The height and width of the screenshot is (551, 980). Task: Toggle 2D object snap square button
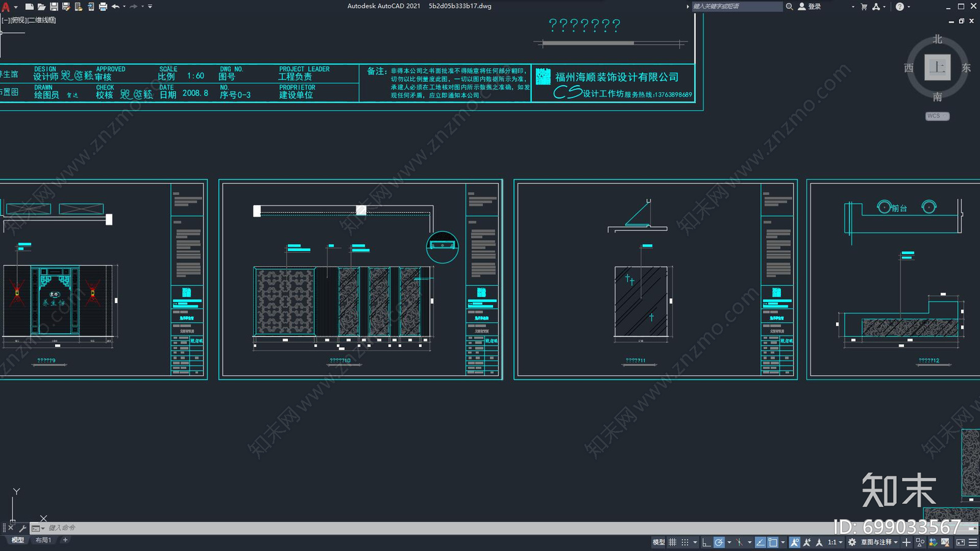773,542
